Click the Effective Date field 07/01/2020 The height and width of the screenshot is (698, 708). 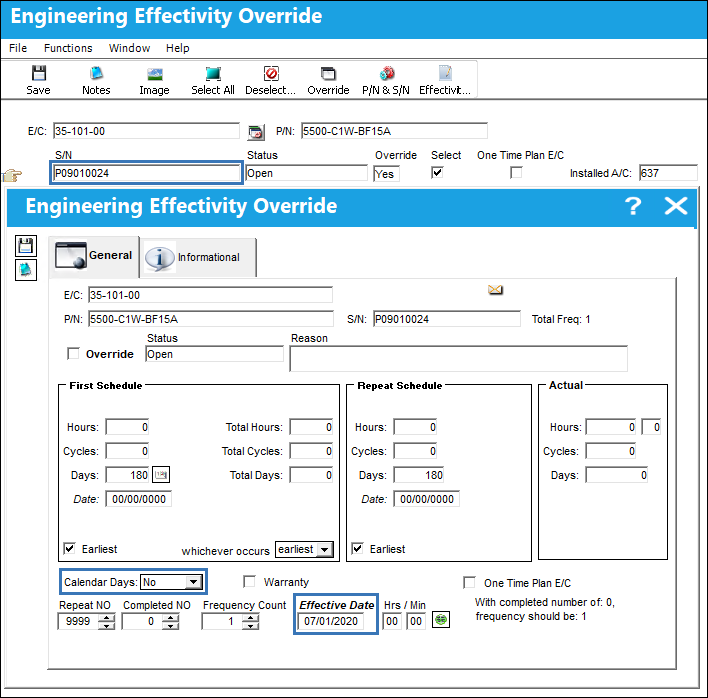(331, 621)
